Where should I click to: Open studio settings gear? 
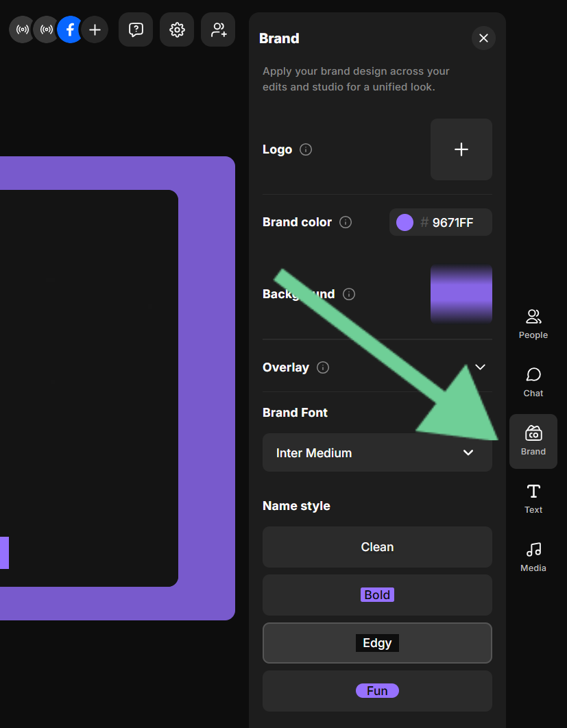177,29
